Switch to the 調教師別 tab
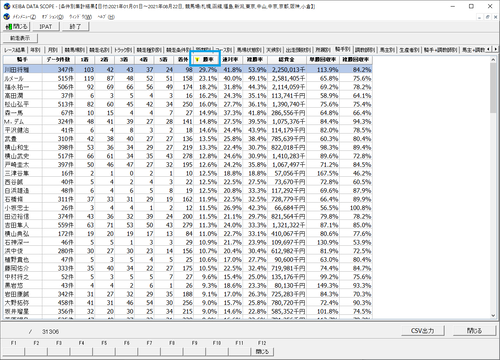Viewport: 500px width, 360px height. point(365,50)
